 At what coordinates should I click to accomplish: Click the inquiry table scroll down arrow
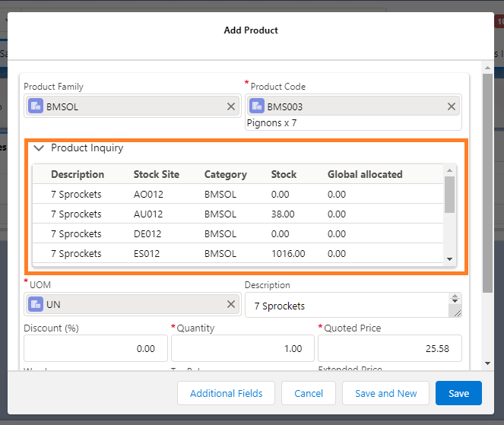pos(450,259)
